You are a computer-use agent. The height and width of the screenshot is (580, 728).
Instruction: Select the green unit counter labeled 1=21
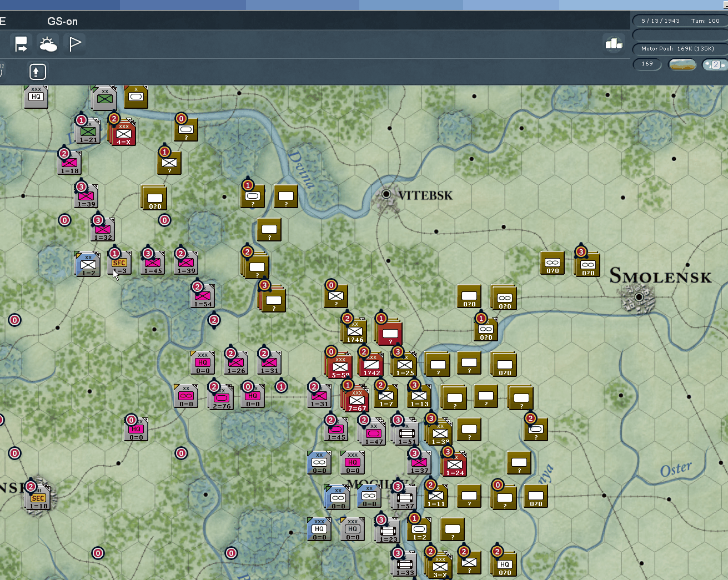pos(88,131)
